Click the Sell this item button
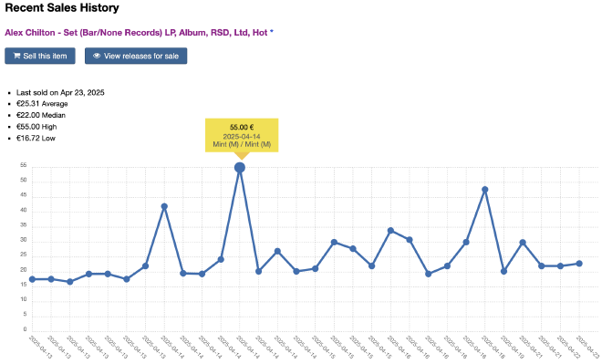602x364 pixels. (40, 56)
